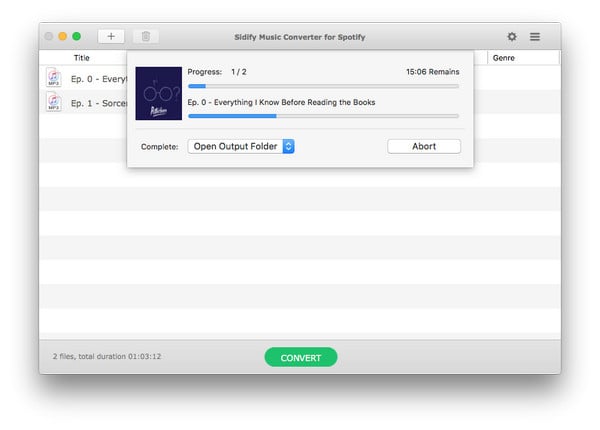This screenshot has height=430, width=600.
Task: Click the Title column header
Action: 82,58
